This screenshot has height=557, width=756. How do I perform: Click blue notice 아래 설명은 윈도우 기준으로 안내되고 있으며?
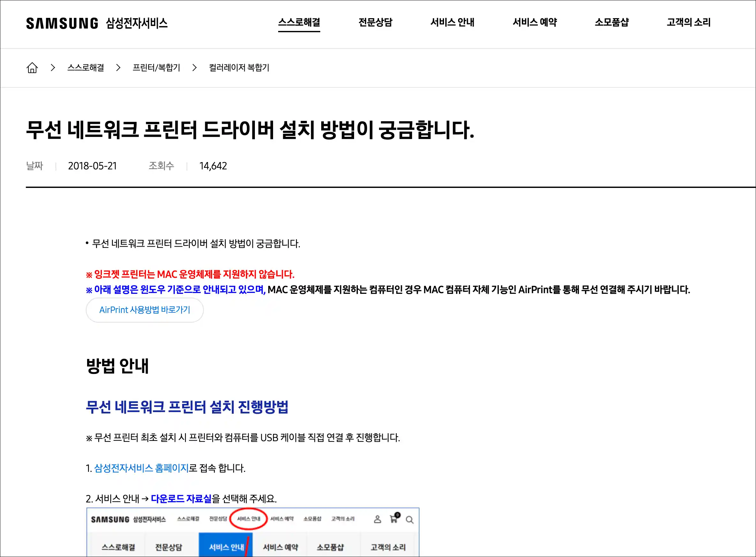[x=175, y=290]
